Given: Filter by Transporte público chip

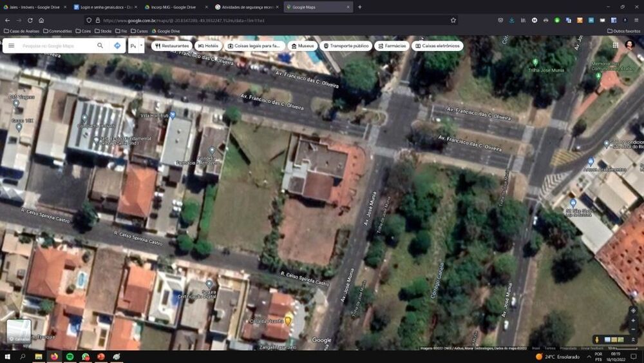Looking at the screenshot, I should pyautogui.click(x=346, y=46).
